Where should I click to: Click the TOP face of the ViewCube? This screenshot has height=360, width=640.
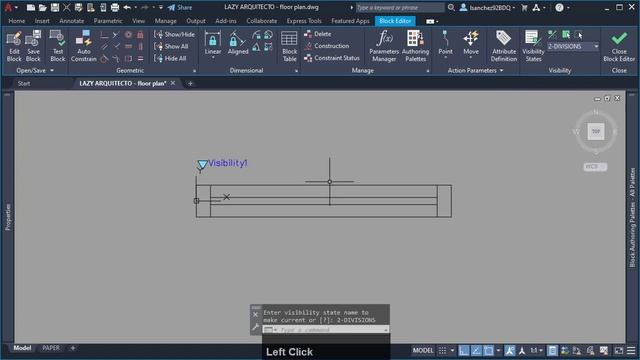pos(596,131)
